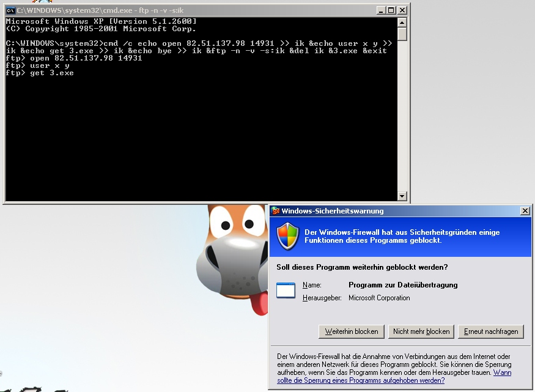Viewport: 535px width, 392px height.
Task: Click the cmd vertical scrollbar thumb
Action: (402, 34)
